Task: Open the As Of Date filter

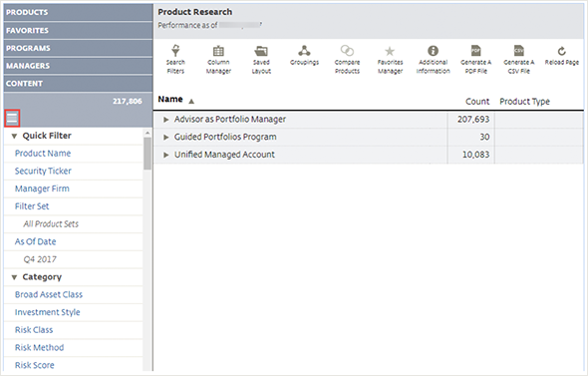Action: (x=35, y=241)
